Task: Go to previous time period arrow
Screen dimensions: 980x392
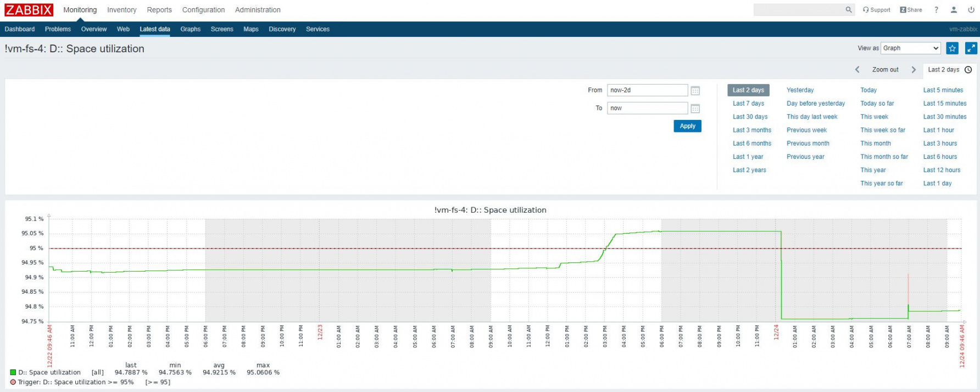Action: 857,70
